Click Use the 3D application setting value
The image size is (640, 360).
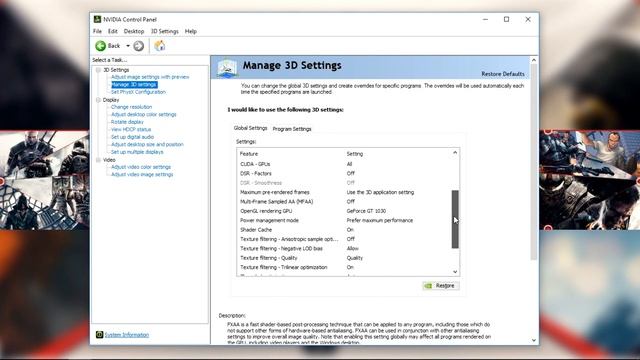pos(380,192)
